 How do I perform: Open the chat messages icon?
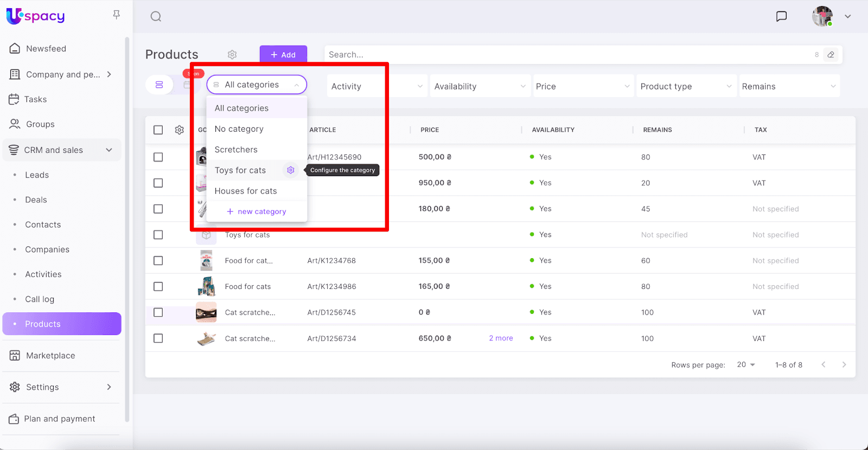(781, 16)
